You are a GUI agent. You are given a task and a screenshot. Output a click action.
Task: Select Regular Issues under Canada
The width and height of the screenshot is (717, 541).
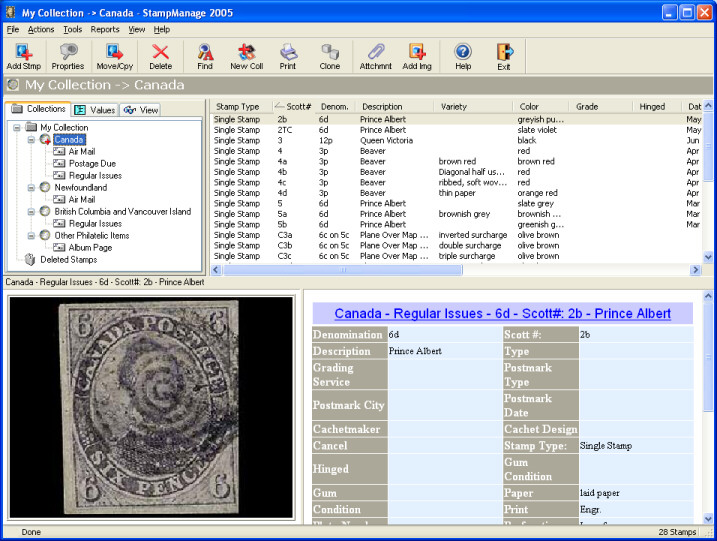click(x=95, y=176)
